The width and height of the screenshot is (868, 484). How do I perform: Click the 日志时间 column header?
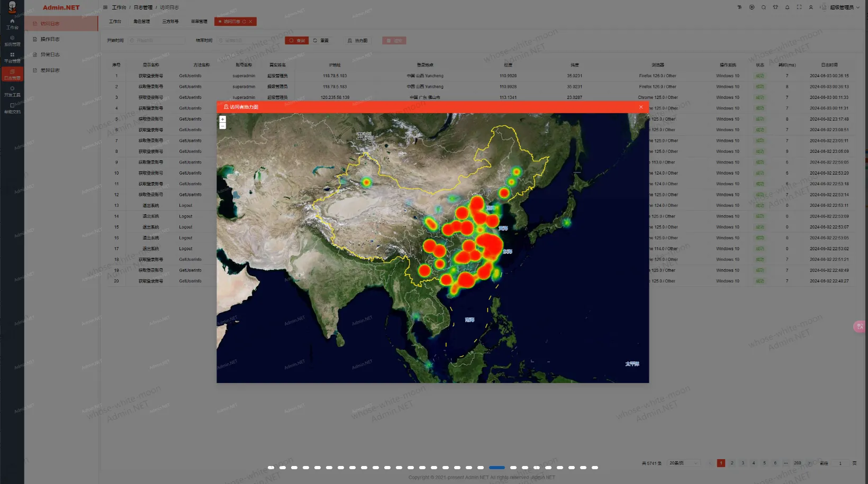829,65
